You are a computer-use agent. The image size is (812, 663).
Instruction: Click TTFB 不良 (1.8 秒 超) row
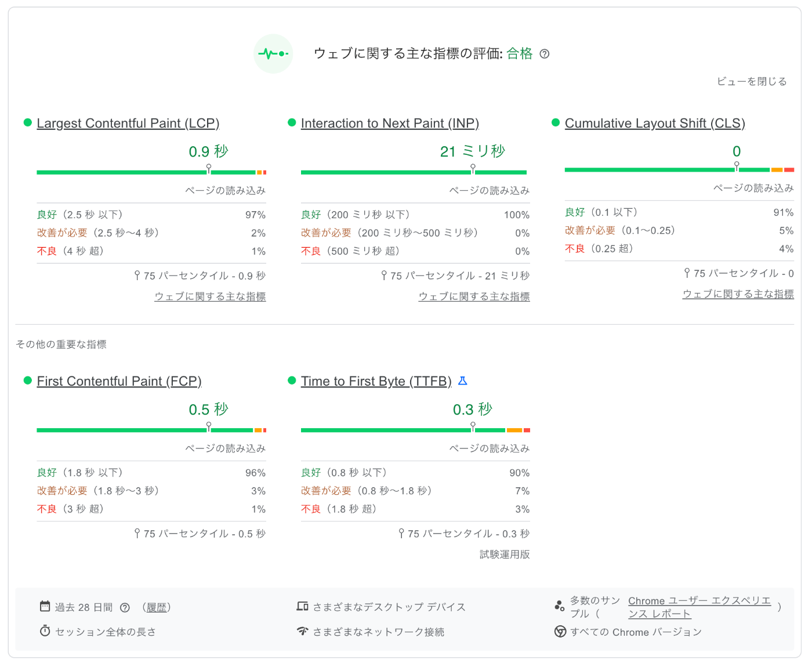click(x=415, y=509)
